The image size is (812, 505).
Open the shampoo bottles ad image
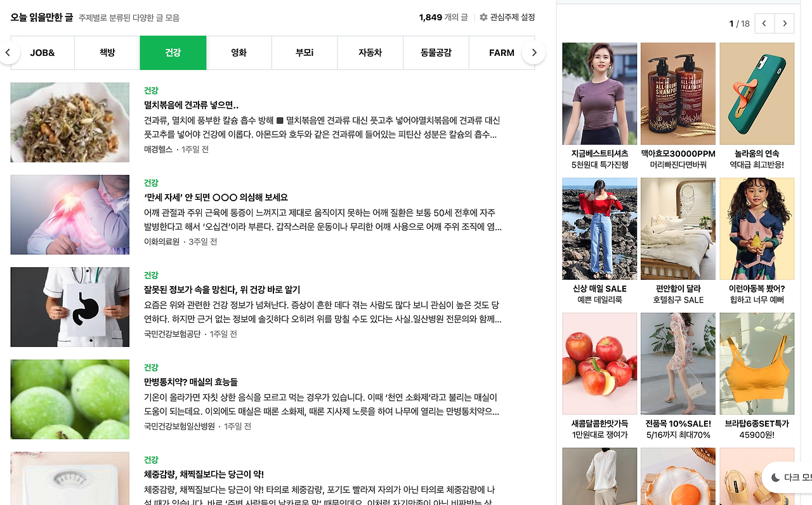678,94
